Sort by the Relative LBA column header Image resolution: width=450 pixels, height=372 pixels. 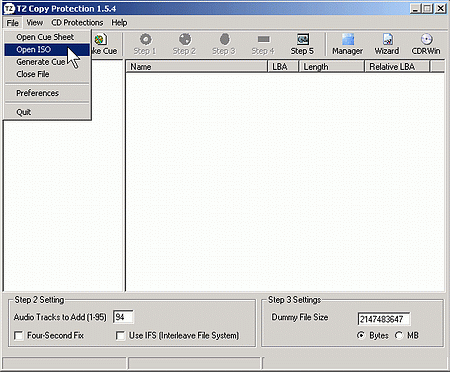click(x=397, y=67)
